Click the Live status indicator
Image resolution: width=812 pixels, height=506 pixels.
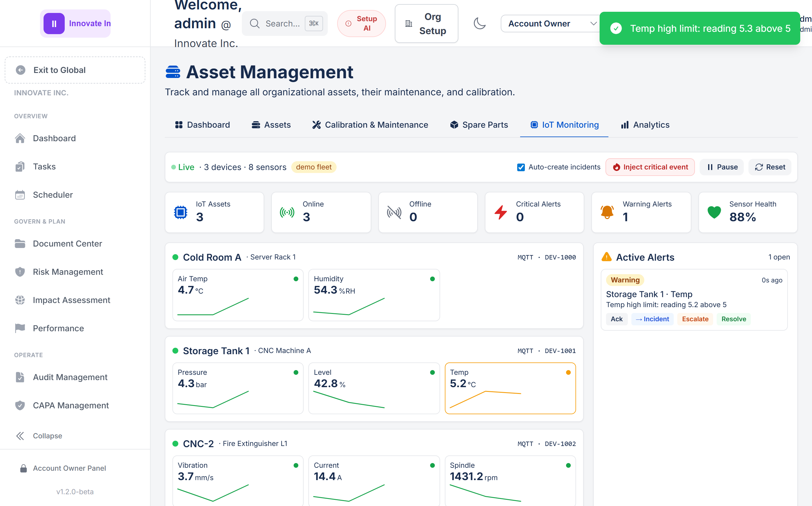(183, 167)
